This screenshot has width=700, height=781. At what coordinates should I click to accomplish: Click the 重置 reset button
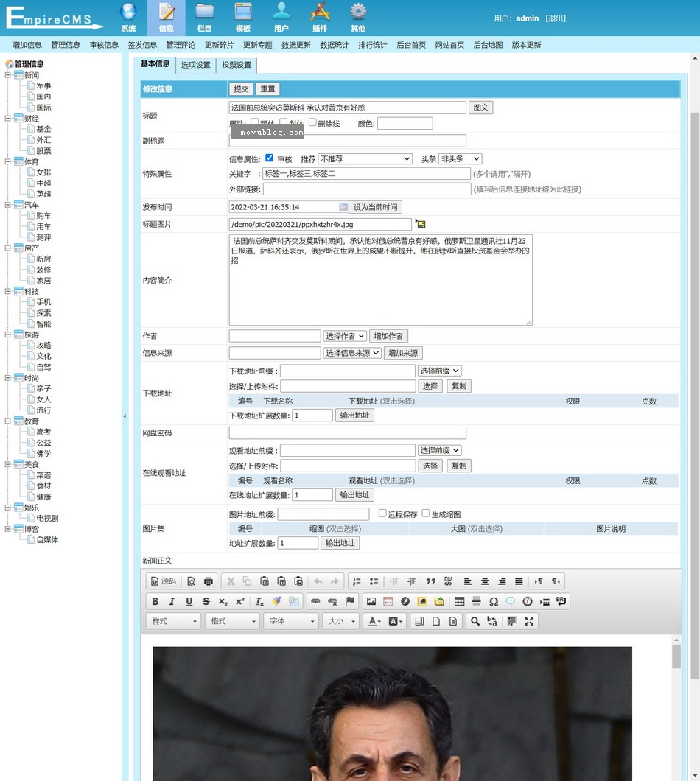(x=267, y=88)
